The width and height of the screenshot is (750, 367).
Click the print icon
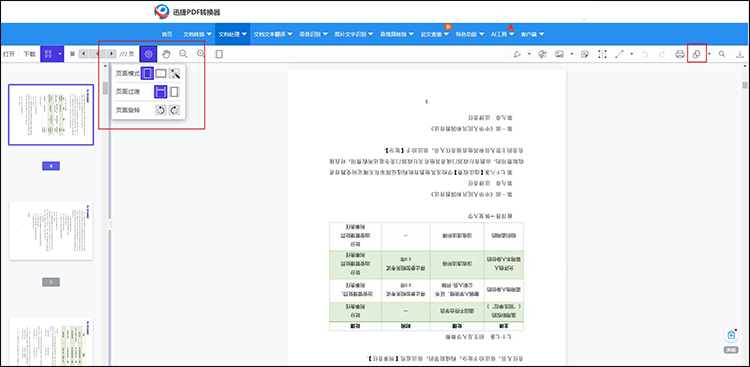[680, 54]
